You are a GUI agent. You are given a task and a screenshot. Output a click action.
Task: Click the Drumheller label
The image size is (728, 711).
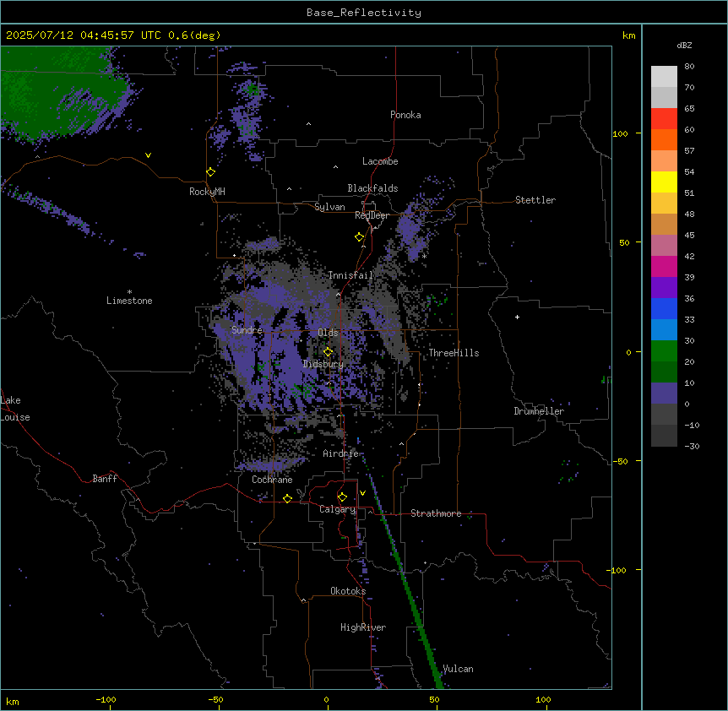coord(539,411)
